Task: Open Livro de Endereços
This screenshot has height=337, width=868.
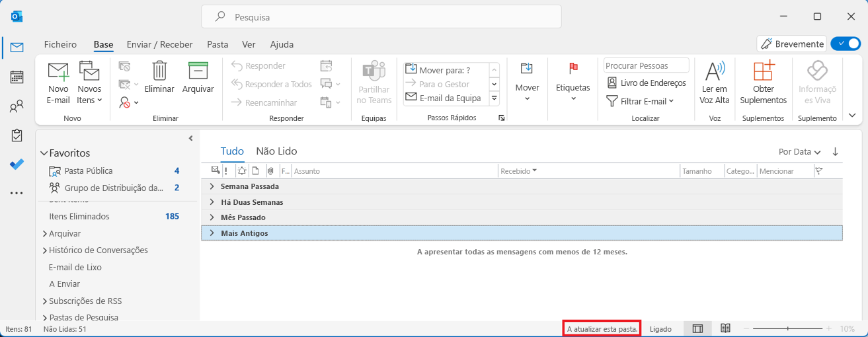Action: (x=647, y=83)
